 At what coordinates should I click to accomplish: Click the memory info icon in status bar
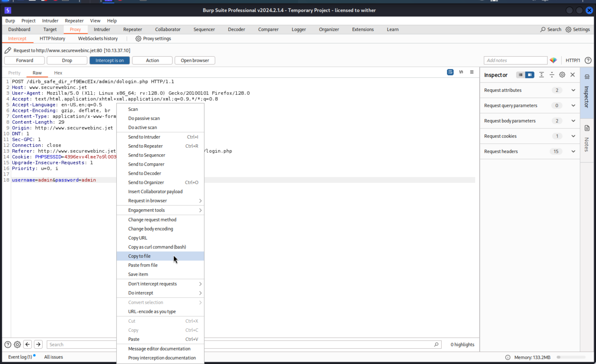click(508, 357)
